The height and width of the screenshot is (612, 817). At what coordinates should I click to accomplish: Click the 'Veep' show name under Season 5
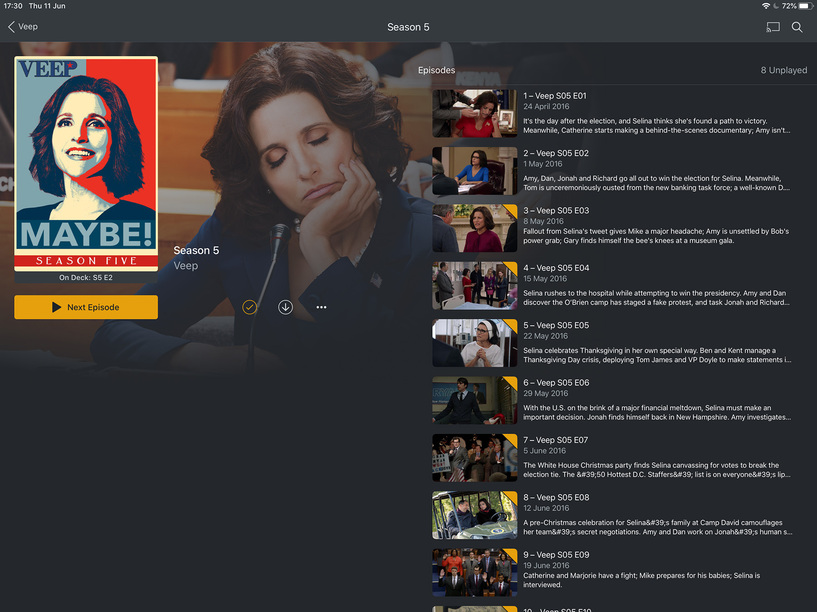point(185,266)
